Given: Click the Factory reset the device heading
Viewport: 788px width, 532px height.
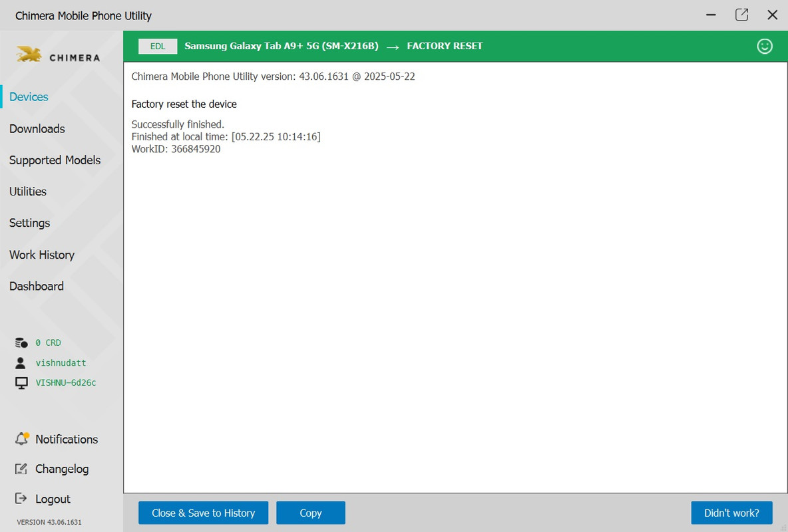Looking at the screenshot, I should [x=184, y=104].
